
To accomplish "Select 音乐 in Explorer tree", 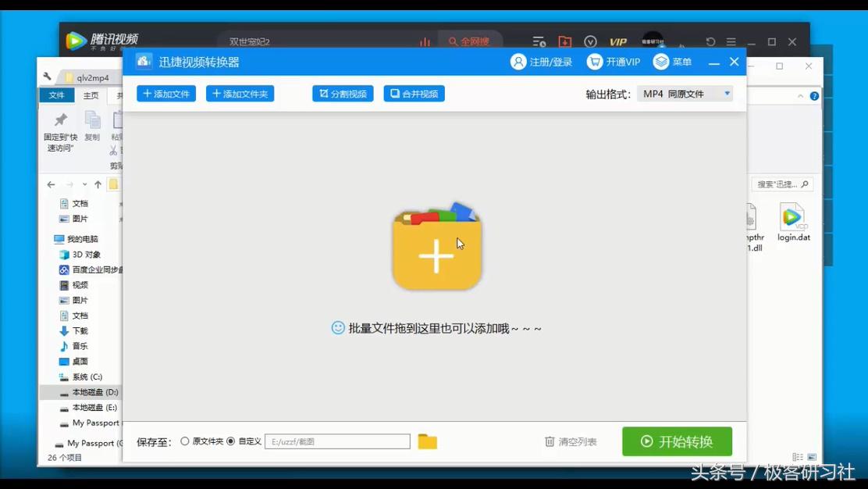I will click(x=73, y=345).
